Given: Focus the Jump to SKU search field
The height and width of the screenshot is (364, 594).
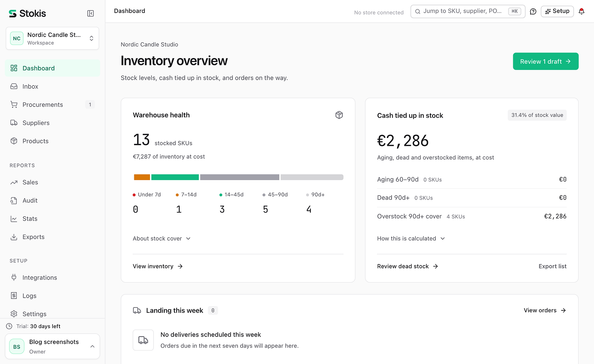Looking at the screenshot, I should pyautogui.click(x=468, y=11).
